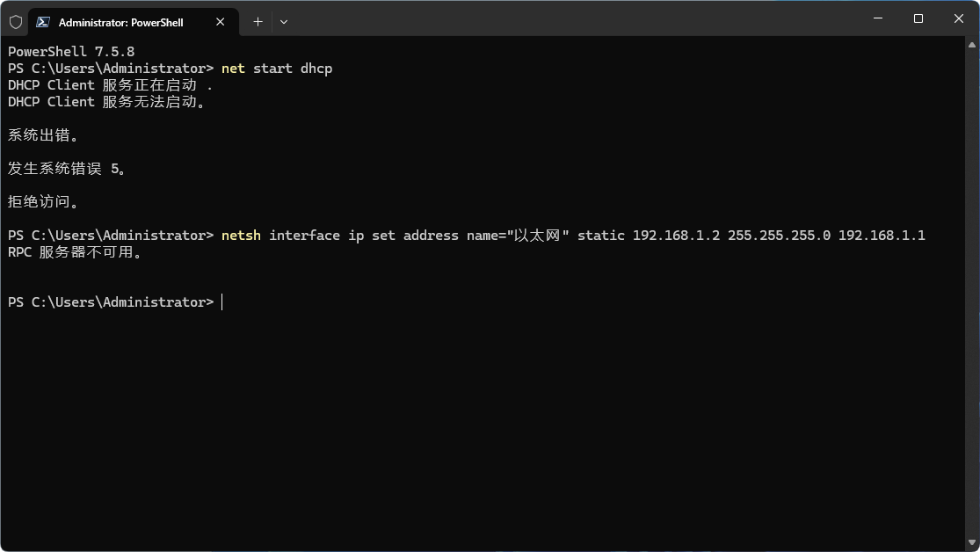This screenshot has height=552, width=980.
Task: Click the last empty command prompt line
Action: point(116,302)
